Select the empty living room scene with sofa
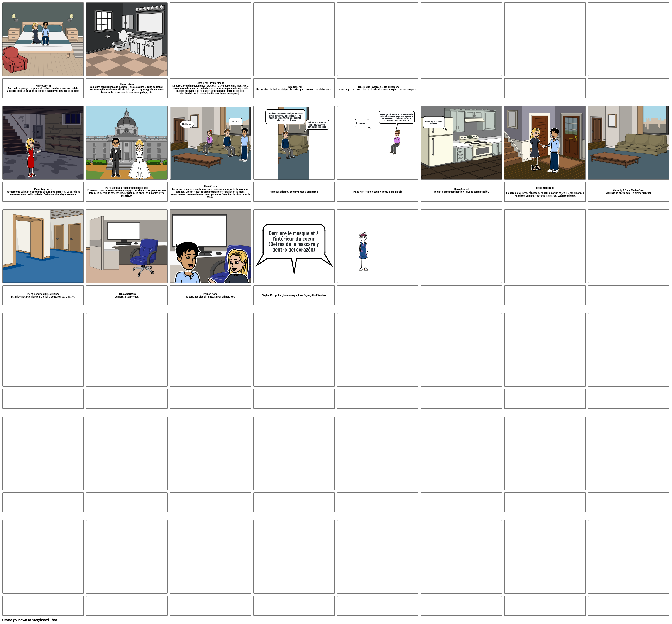The height and width of the screenshot is (624, 672). click(628, 143)
